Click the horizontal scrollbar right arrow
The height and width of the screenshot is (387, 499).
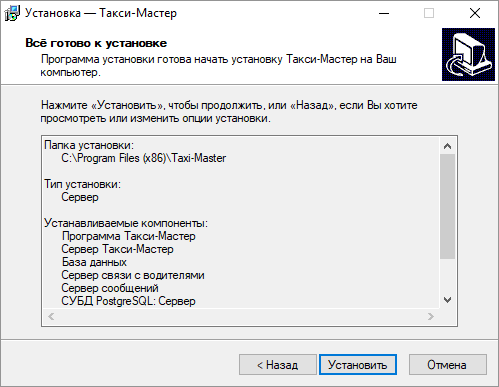click(431, 316)
